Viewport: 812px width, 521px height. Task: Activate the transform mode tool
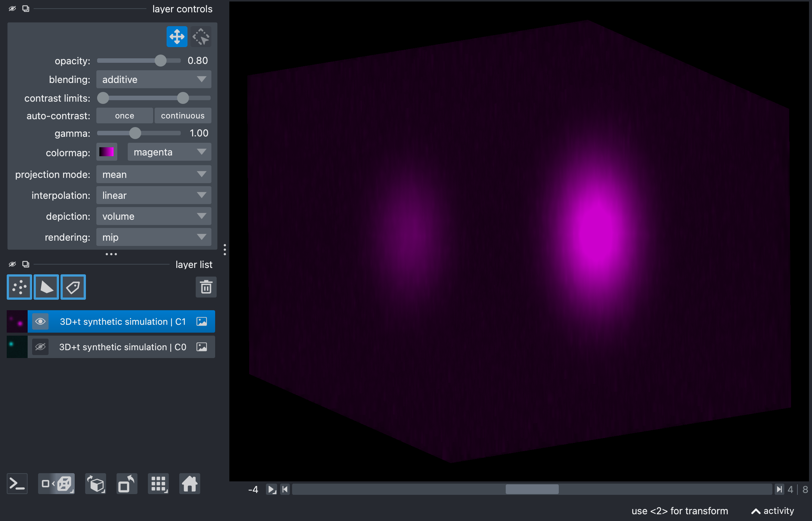(x=201, y=37)
